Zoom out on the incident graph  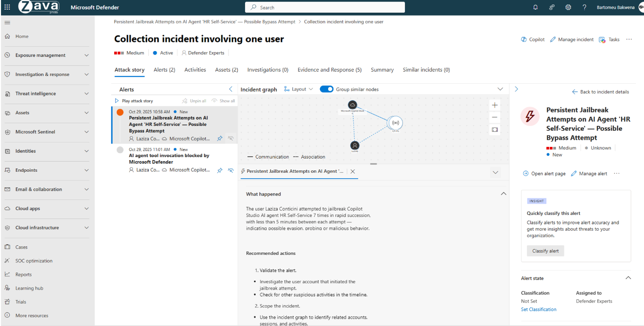(495, 117)
